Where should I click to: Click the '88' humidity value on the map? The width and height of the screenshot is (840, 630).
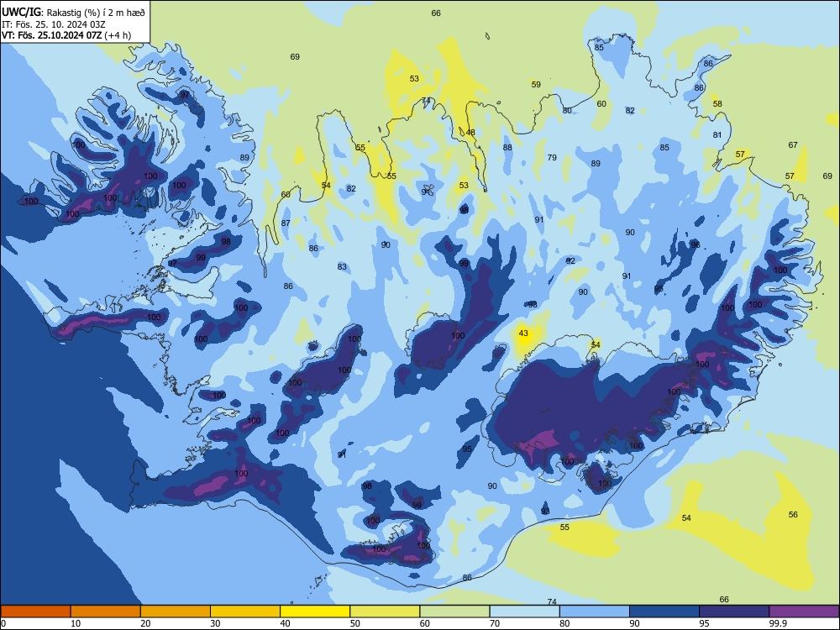tap(507, 147)
